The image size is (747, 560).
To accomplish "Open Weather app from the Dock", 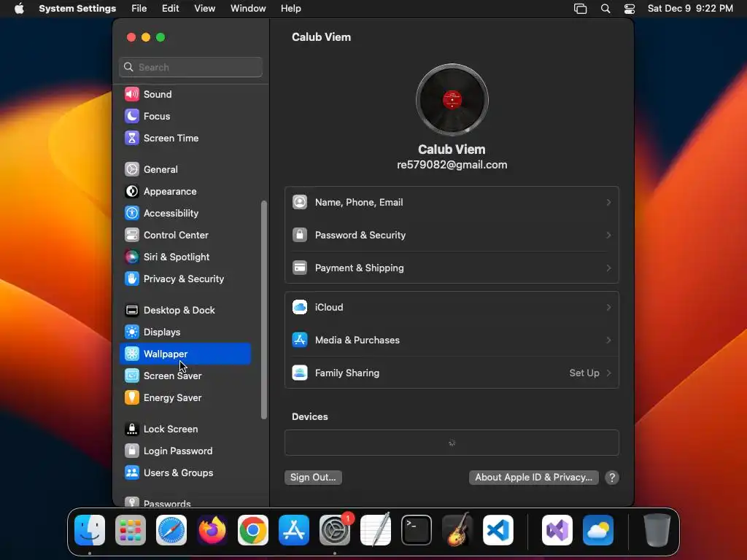I will [598, 530].
